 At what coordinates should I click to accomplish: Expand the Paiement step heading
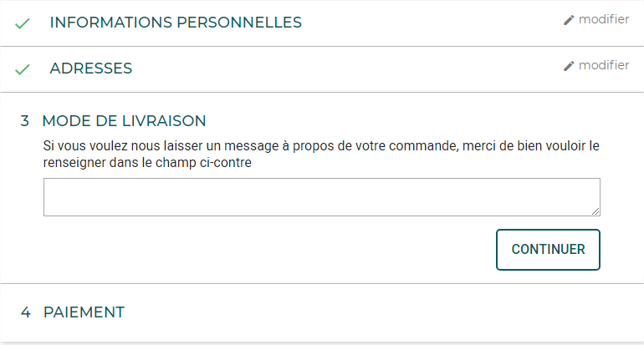click(84, 312)
